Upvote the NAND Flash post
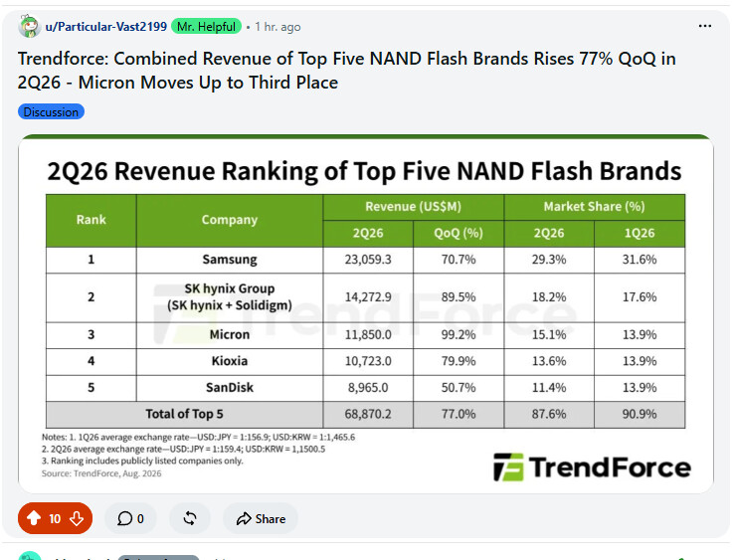This screenshot has height=560, width=735. (x=33, y=518)
